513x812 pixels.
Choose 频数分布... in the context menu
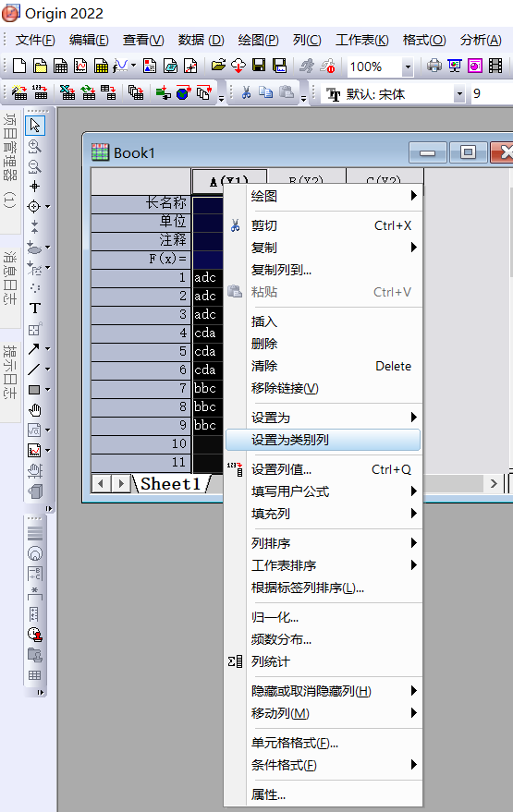(323, 639)
